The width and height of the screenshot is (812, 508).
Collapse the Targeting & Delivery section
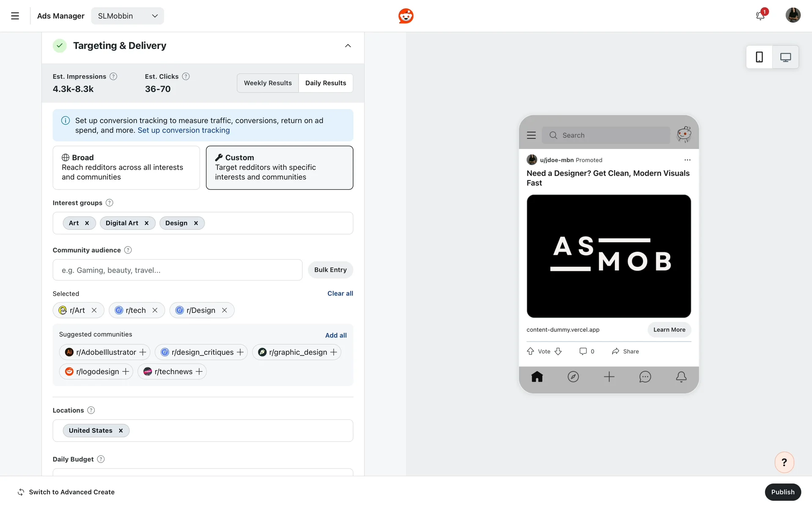pyautogui.click(x=348, y=46)
